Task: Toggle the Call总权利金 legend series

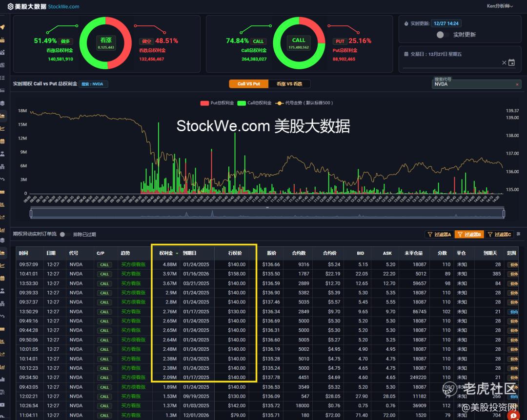Action: tap(254, 103)
